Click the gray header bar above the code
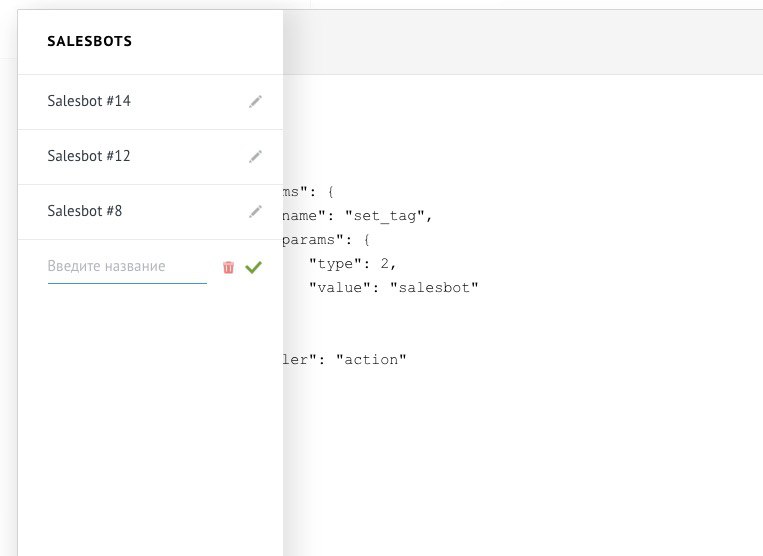Viewport: 763px width, 556px height. [x=523, y=42]
